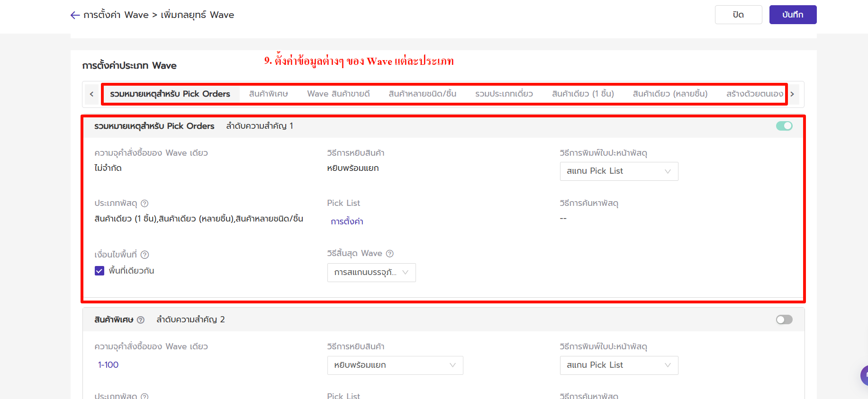Click the 1-100 order capacity value
868x399 pixels.
click(108, 365)
